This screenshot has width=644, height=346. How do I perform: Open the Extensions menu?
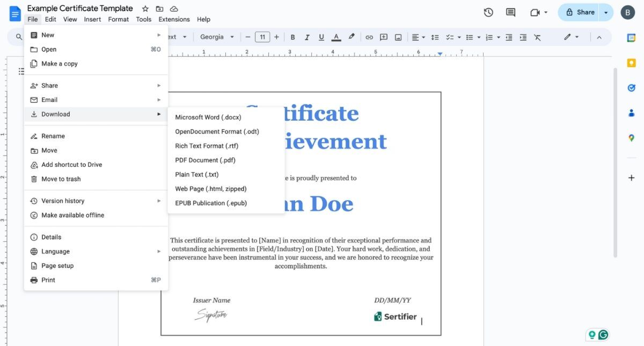click(173, 19)
